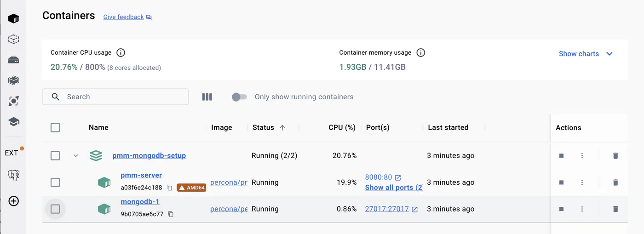Click the CPU (%) column header
Screen dimensions: 644x234
(342, 128)
